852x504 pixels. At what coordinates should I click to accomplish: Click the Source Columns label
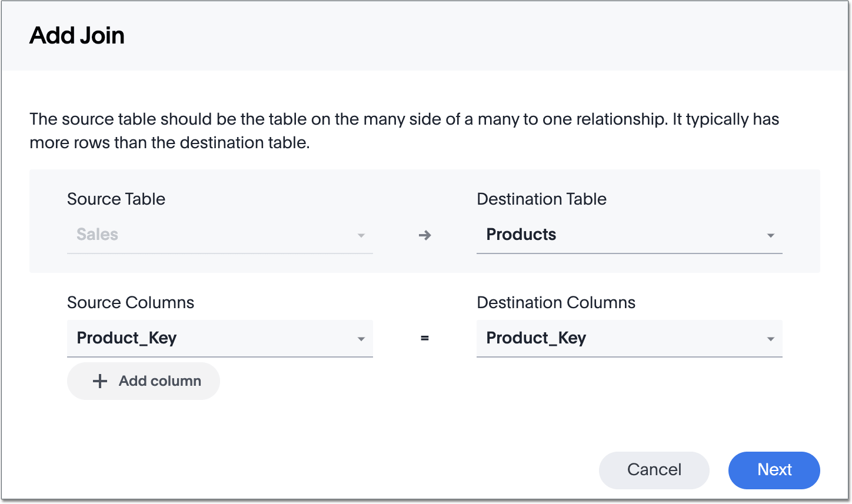click(131, 302)
